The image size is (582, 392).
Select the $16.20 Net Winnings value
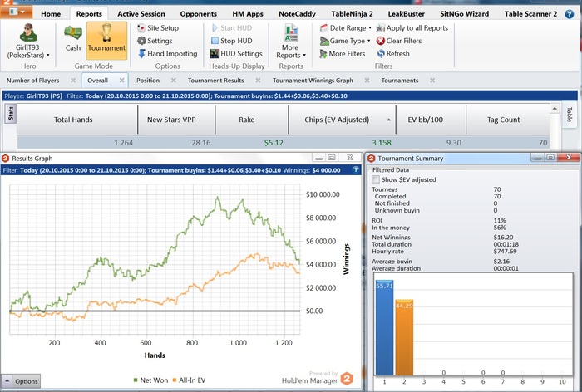(x=503, y=238)
